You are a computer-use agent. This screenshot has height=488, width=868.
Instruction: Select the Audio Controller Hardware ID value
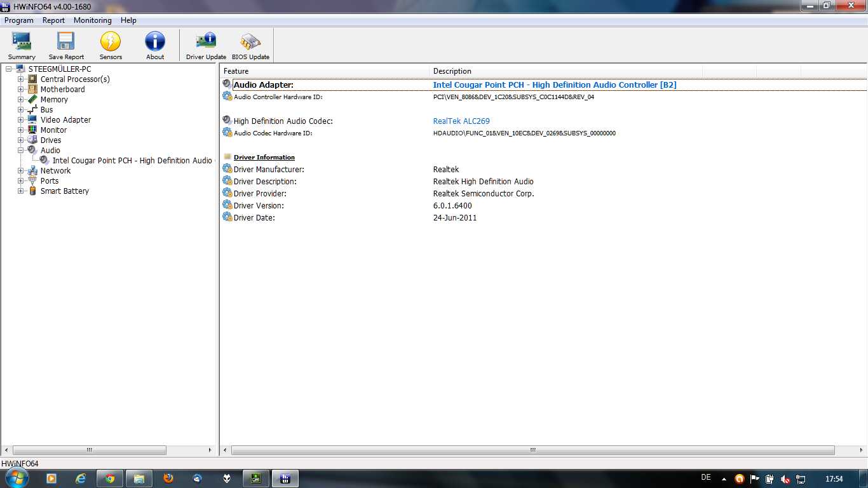pyautogui.click(x=514, y=97)
